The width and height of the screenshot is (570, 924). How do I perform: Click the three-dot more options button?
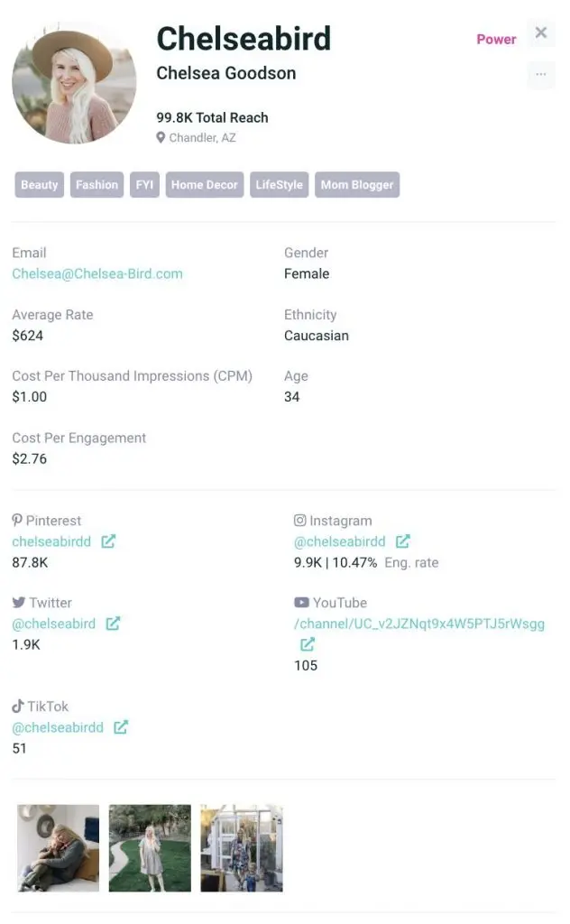point(540,74)
